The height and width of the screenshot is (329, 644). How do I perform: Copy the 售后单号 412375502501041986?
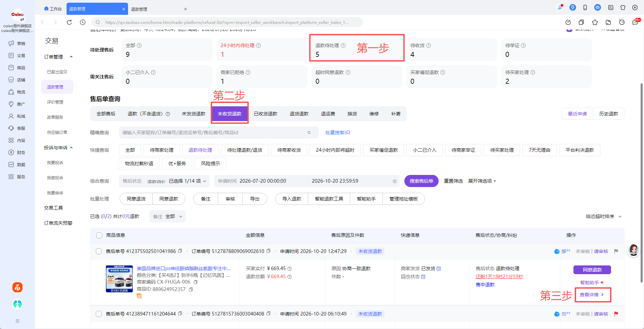click(x=180, y=251)
